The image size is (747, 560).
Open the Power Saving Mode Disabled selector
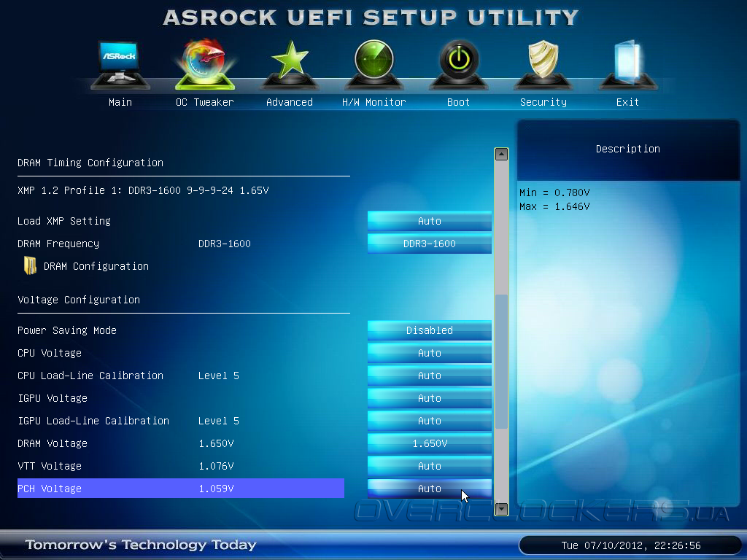tap(429, 330)
